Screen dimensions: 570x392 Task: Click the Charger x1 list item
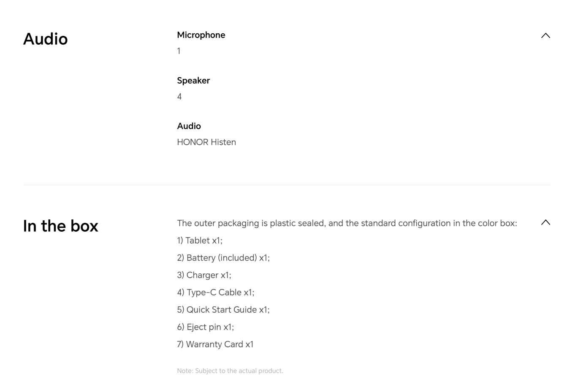204,275
